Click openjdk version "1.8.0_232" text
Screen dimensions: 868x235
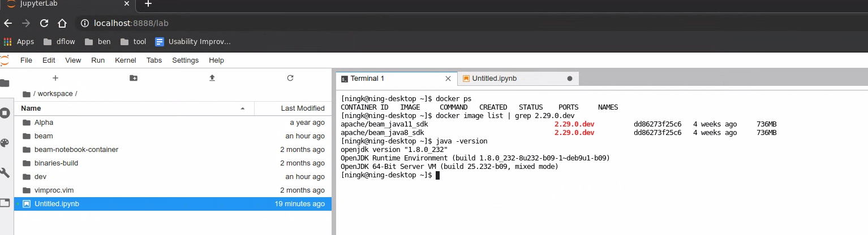(394, 150)
